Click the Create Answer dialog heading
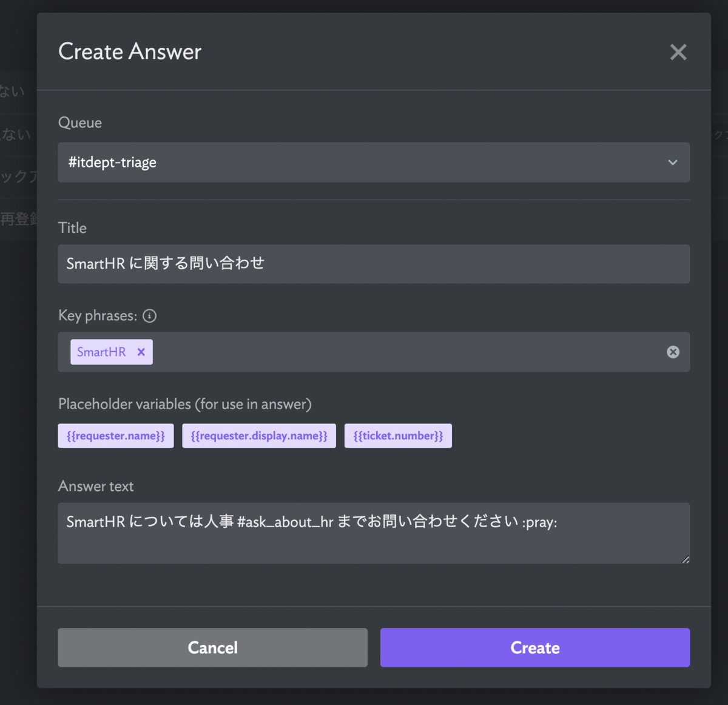The width and height of the screenshot is (728, 705). 130,52
